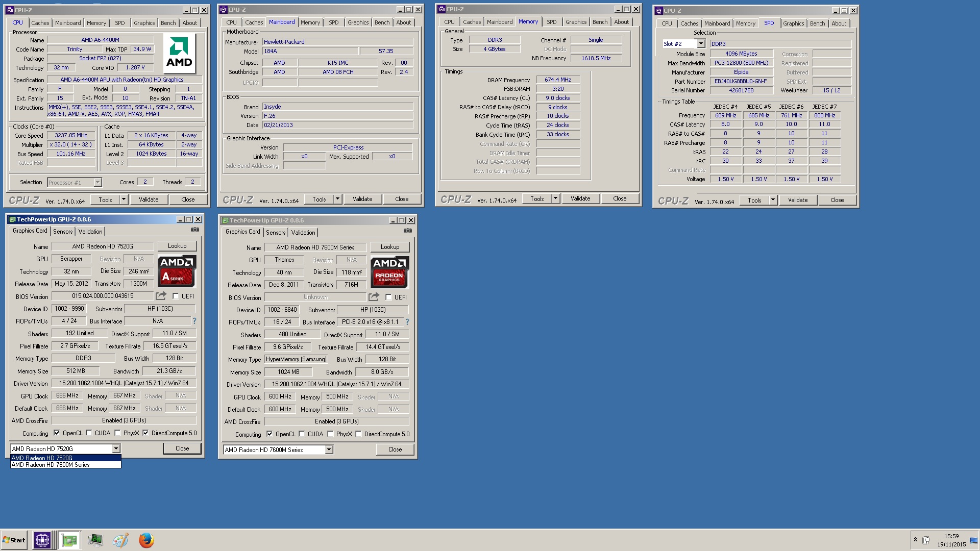Open the Processor #1 selection dropdown
Image resolution: width=980 pixels, height=551 pixels.
97,182
